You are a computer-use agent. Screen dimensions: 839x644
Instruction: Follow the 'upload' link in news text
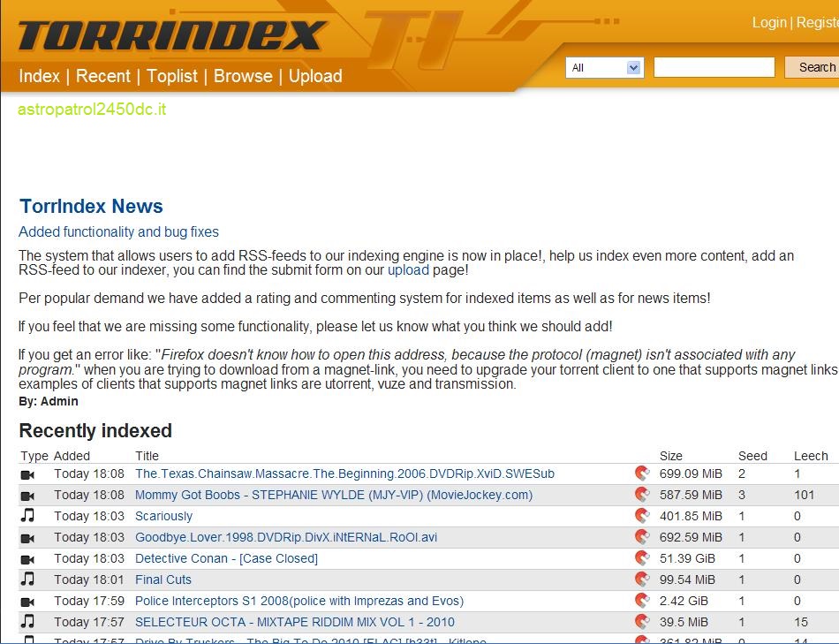coord(408,269)
